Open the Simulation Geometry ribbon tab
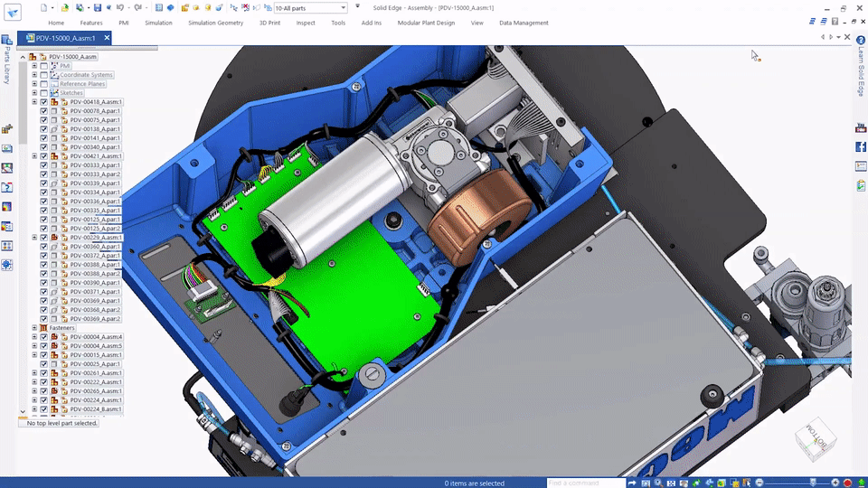The width and height of the screenshot is (868, 488). (216, 23)
